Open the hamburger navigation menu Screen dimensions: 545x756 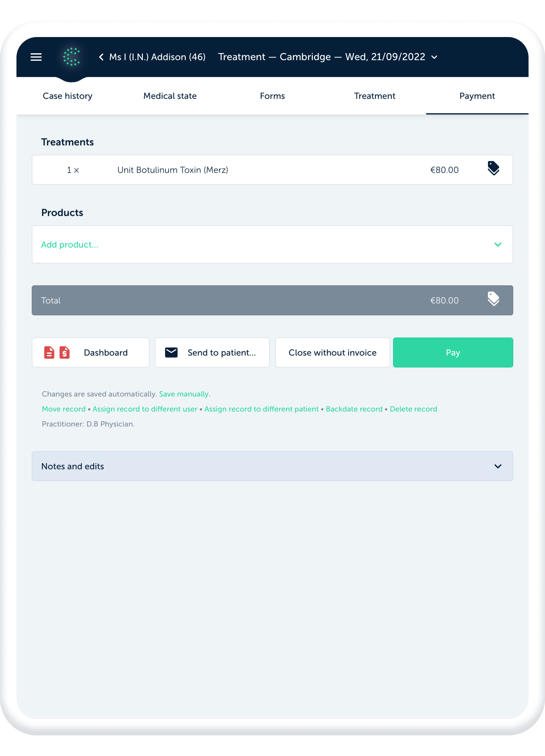click(36, 57)
